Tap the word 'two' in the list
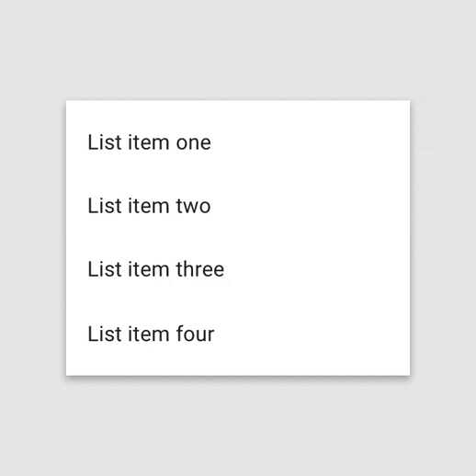 pos(193,206)
